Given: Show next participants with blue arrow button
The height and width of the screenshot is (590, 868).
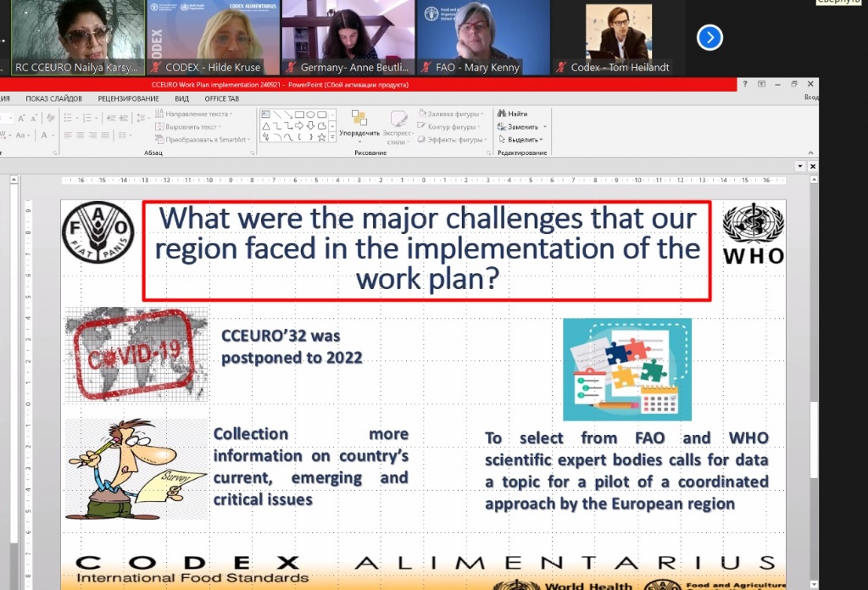Looking at the screenshot, I should [x=709, y=37].
